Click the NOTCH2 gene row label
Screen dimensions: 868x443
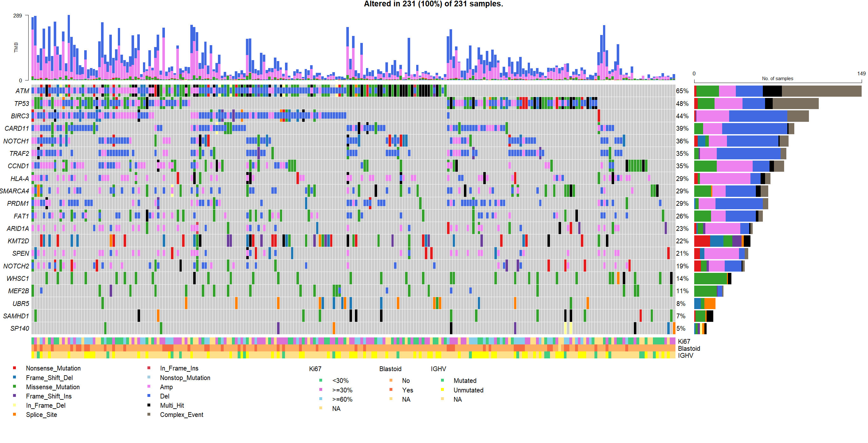coord(16,266)
